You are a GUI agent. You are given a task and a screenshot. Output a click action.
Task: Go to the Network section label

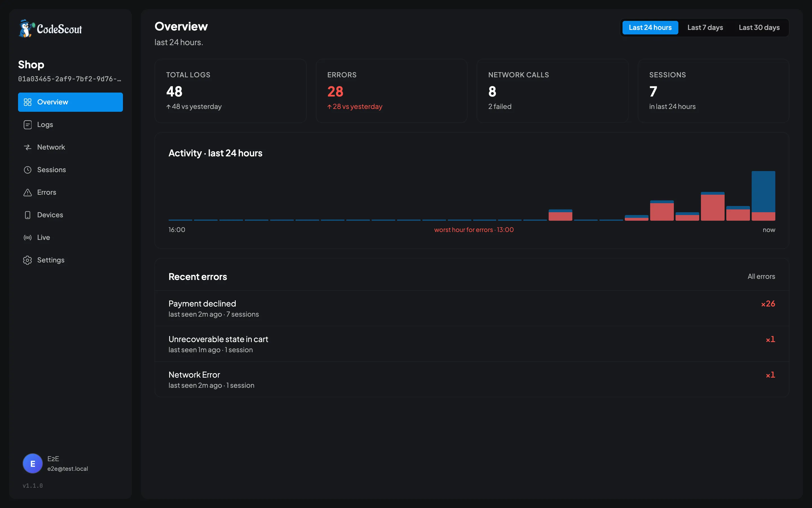(51, 147)
